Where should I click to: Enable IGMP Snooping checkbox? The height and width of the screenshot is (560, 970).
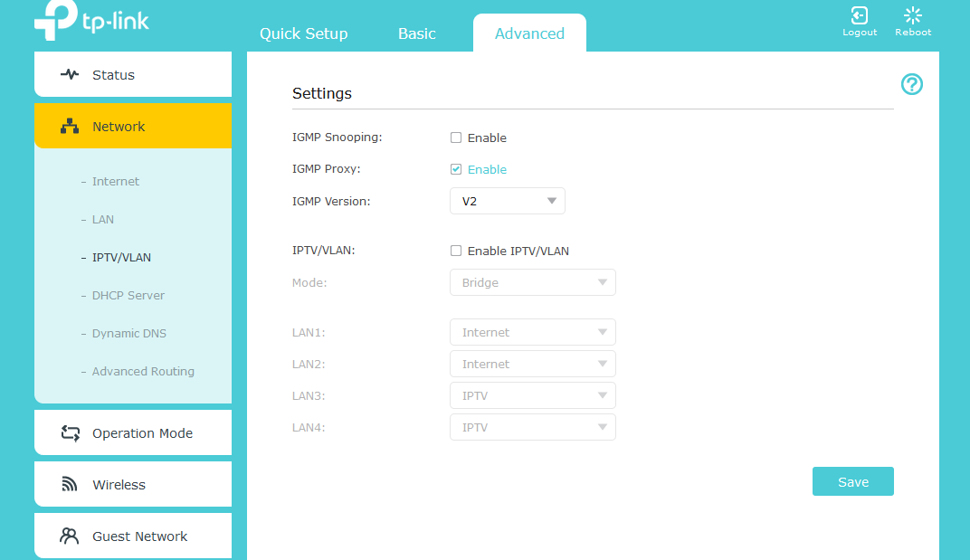(x=456, y=138)
